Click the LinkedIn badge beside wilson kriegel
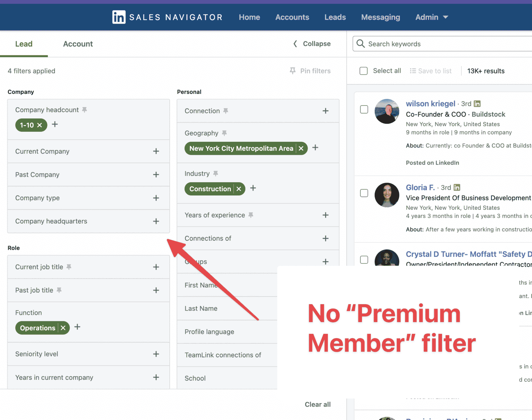The height and width of the screenshot is (420, 532). point(477,103)
